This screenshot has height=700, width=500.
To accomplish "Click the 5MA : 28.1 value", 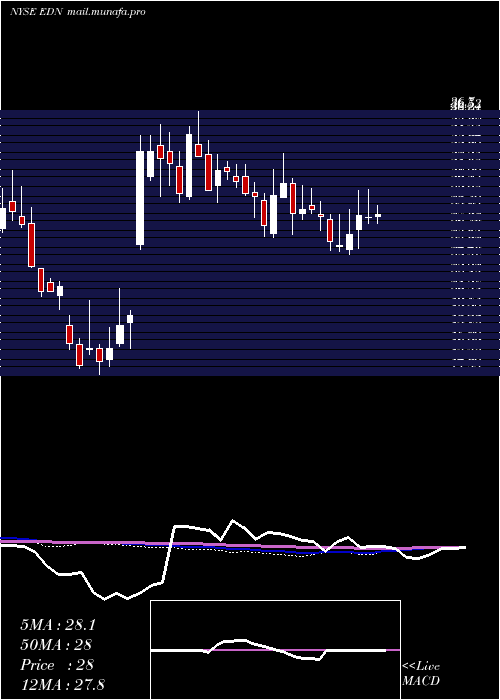I will tap(58, 625).
